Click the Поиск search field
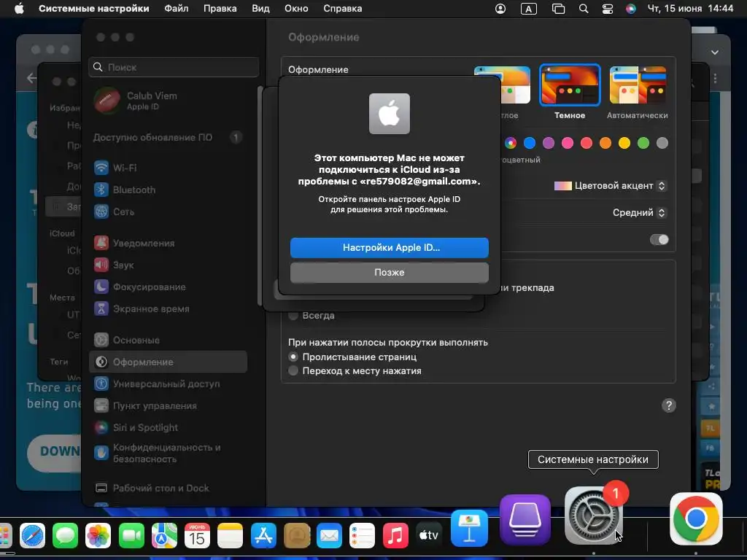This screenshot has width=747, height=560. pos(174,67)
